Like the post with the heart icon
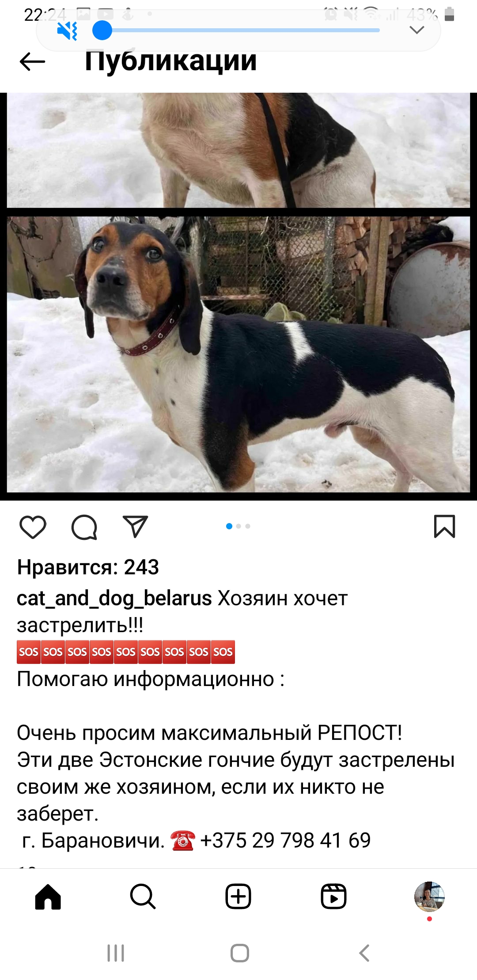Image resolution: width=477 pixels, height=980 pixels. (x=33, y=527)
